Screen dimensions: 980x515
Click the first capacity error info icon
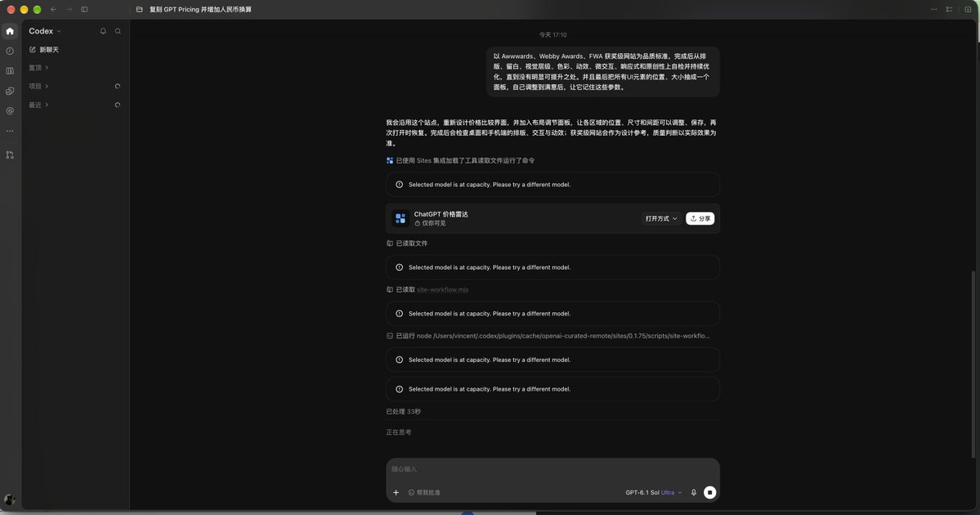coord(400,185)
